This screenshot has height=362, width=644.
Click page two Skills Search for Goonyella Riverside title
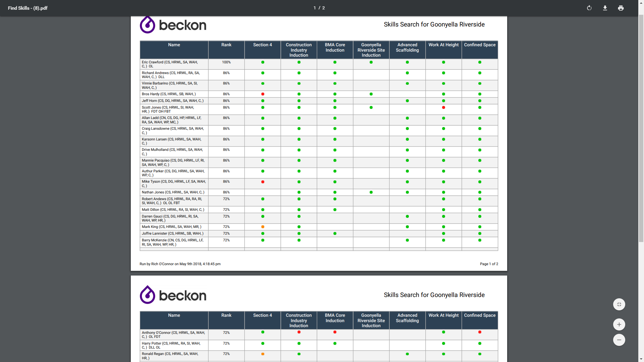coord(434,295)
